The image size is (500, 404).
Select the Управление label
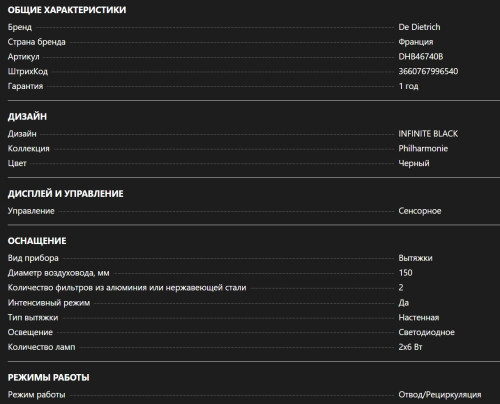[x=31, y=211]
